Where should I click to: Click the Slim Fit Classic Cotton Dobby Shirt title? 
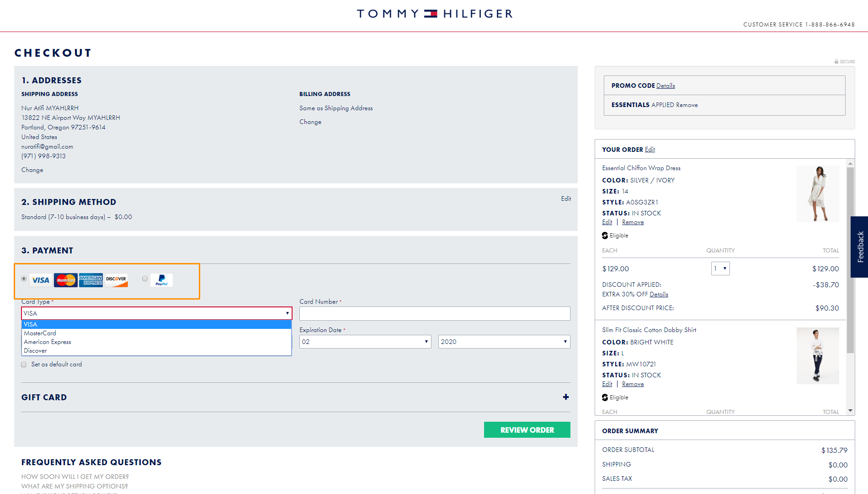[649, 330]
